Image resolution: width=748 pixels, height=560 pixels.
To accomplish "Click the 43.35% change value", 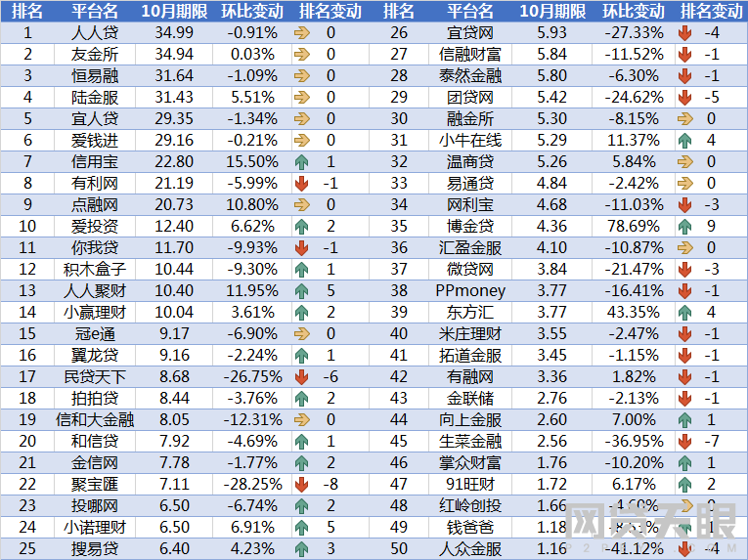I will (634, 313).
